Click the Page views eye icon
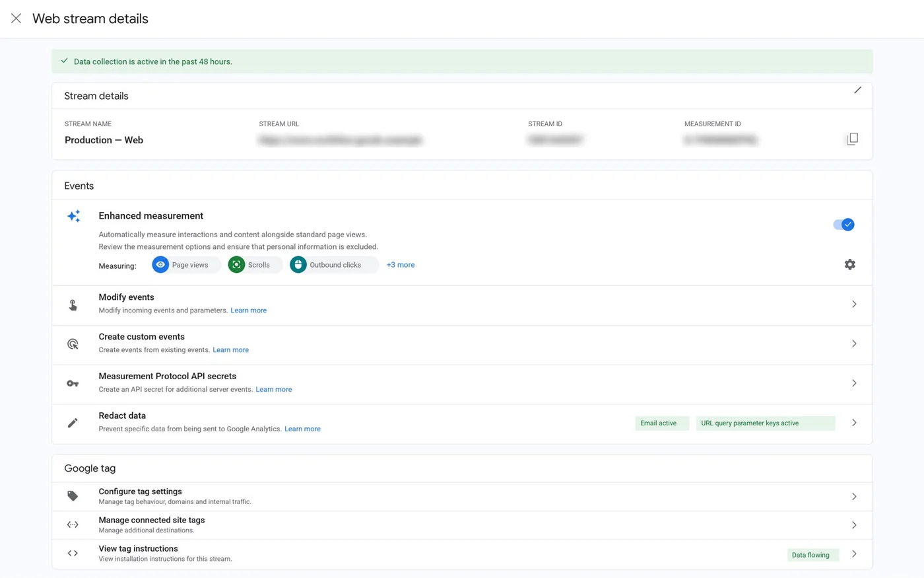 [x=160, y=265]
